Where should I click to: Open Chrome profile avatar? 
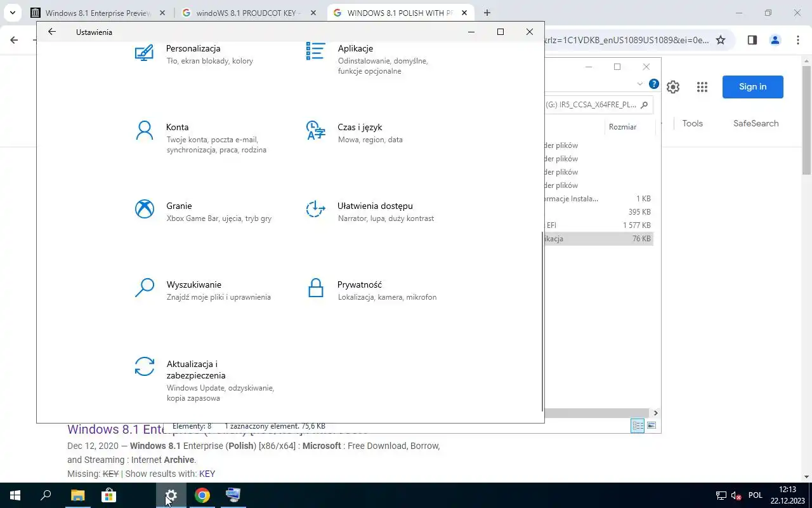coord(775,40)
